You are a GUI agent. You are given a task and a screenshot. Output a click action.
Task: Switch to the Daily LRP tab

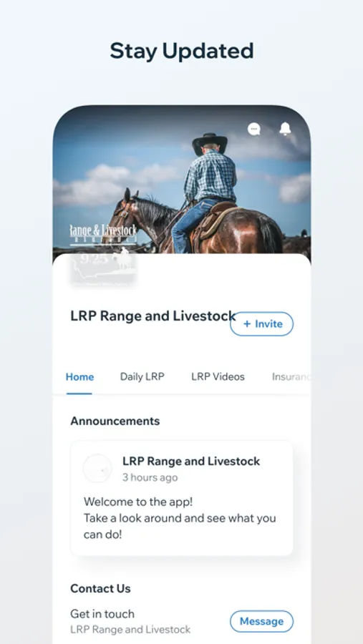142,377
